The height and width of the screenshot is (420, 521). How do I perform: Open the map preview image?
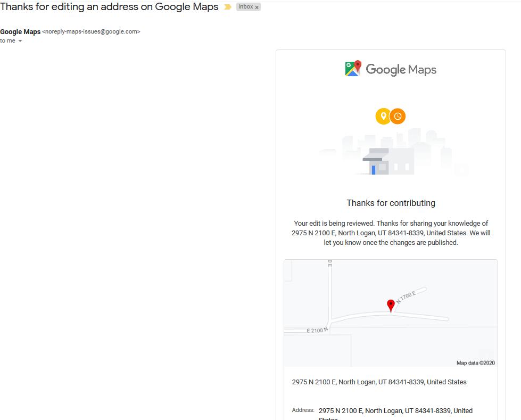tap(391, 313)
